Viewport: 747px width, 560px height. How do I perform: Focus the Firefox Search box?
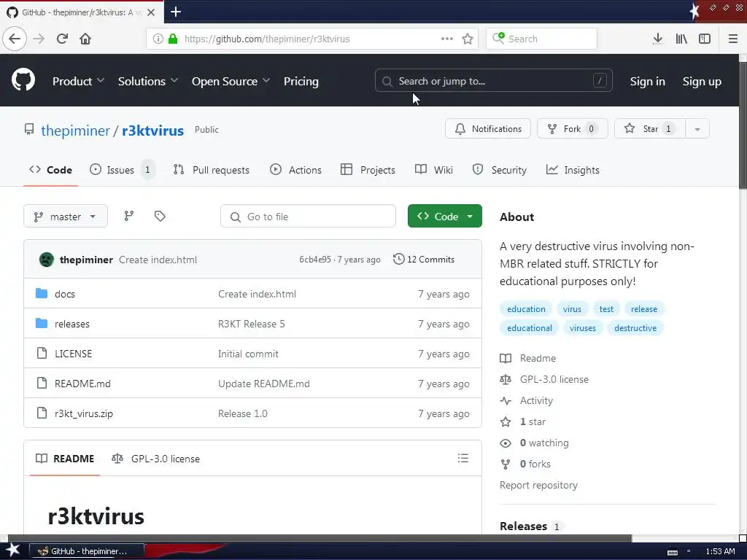click(x=542, y=39)
